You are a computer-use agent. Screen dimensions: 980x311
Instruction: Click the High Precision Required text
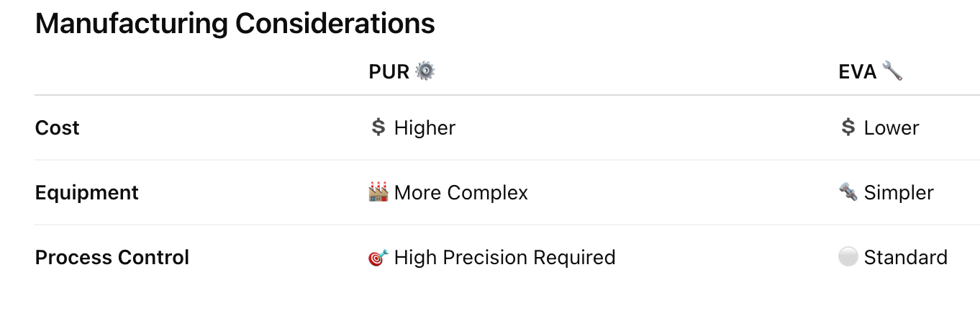(x=504, y=258)
